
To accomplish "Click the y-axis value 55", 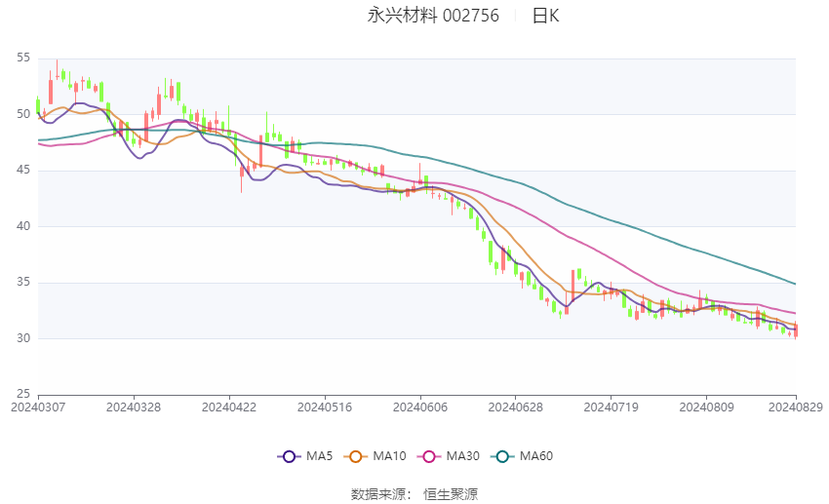I will 23,58.
